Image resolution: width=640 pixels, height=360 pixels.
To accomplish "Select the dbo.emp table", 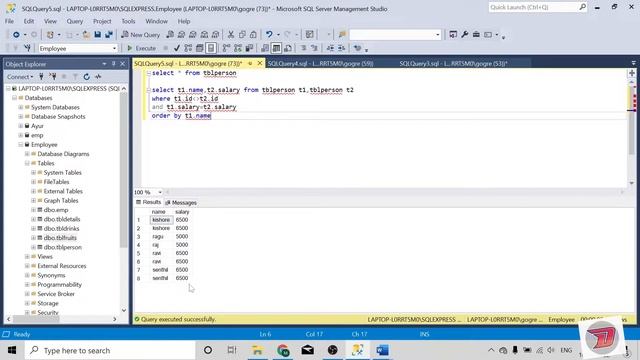I will coord(56,210).
